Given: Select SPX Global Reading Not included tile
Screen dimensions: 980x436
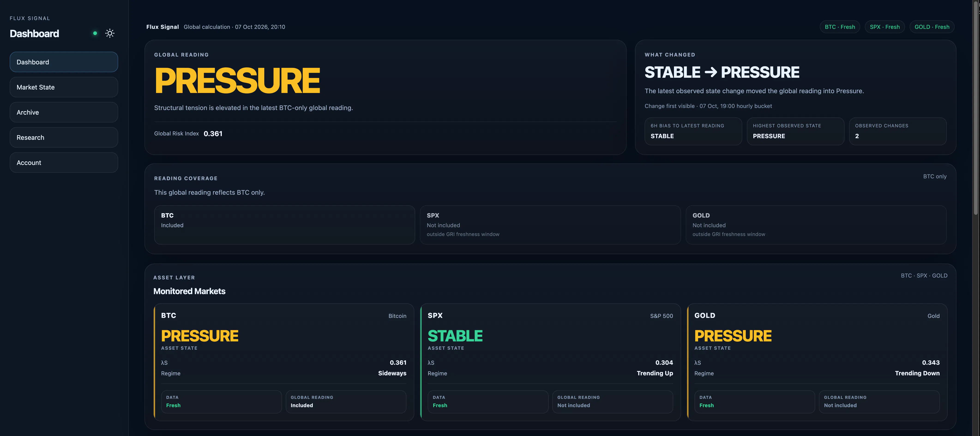Looking at the screenshot, I should (x=613, y=402).
